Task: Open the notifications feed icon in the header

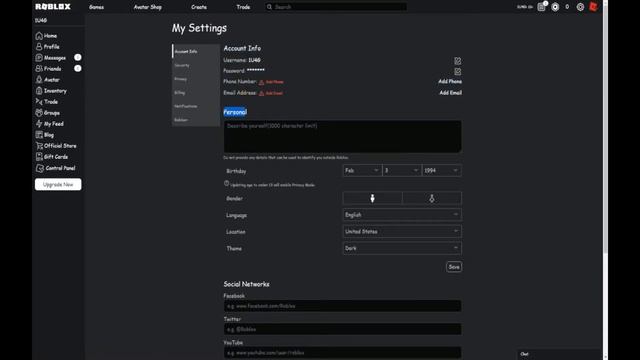Action: pos(541,7)
